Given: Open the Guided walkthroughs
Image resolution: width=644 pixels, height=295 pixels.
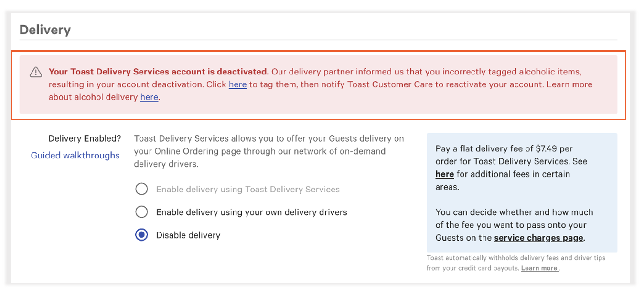Looking at the screenshot, I should tap(75, 155).
